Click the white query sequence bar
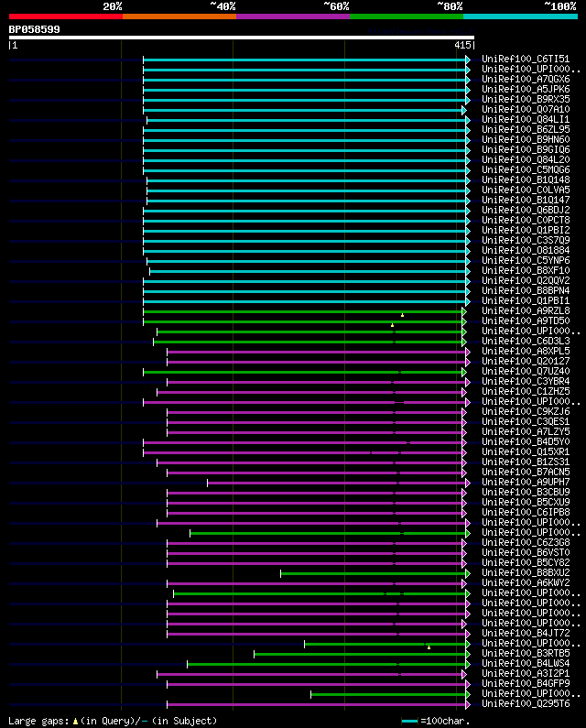 point(242,38)
